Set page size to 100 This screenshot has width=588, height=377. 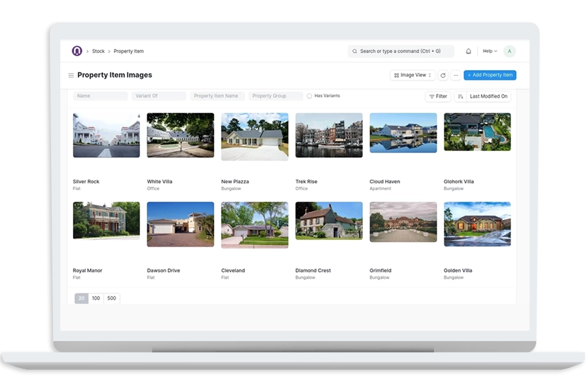96,298
